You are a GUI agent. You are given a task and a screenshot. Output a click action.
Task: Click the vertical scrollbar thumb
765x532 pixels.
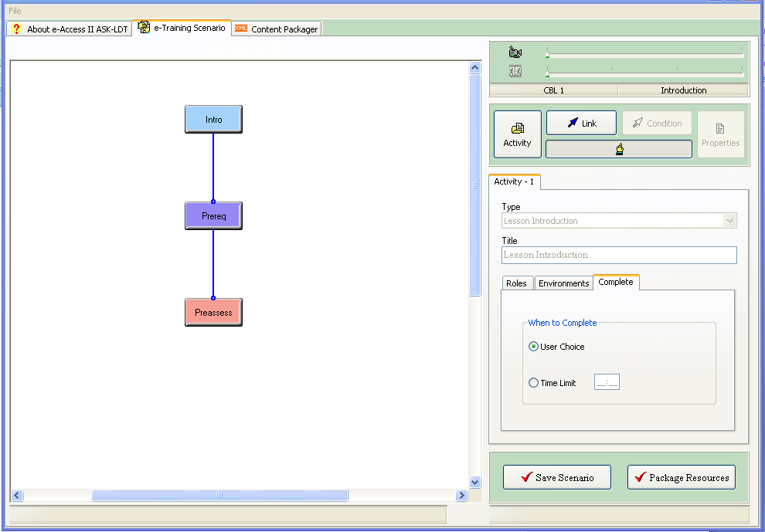tap(474, 185)
